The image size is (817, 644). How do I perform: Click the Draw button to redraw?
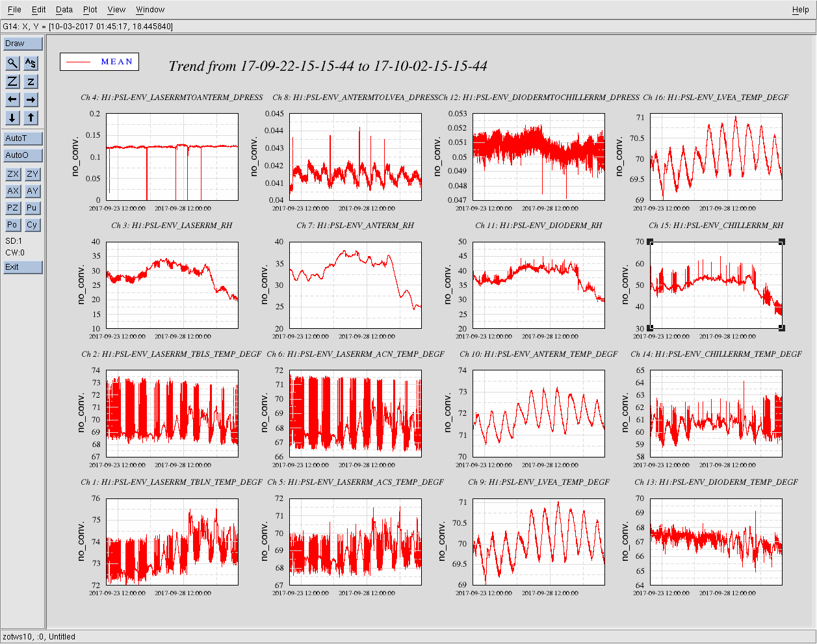(23, 44)
